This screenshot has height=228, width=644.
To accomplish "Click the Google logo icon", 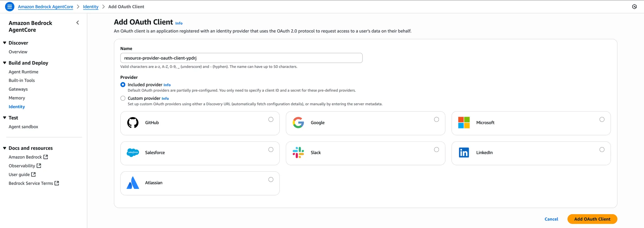I will click(298, 123).
